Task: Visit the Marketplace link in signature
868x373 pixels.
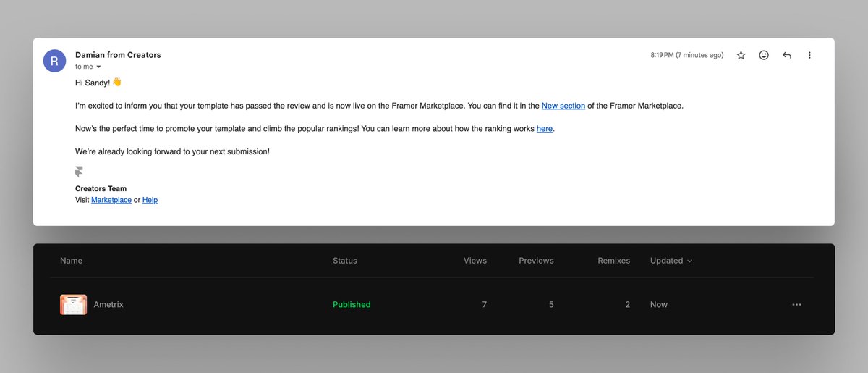Action: pyautogui.click(x=111, y=200)
